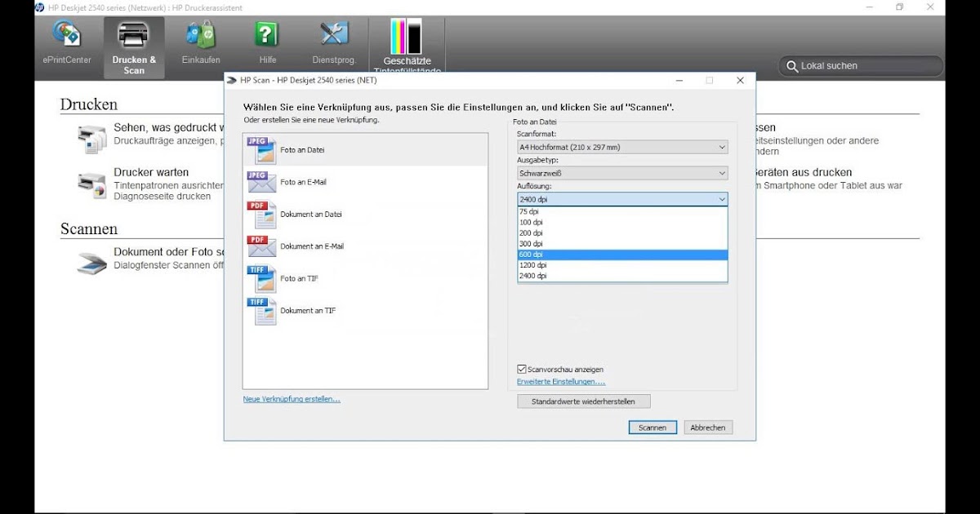
Task: Open the Einkaufen shopping icon
Action: click(x=201, y=33)
